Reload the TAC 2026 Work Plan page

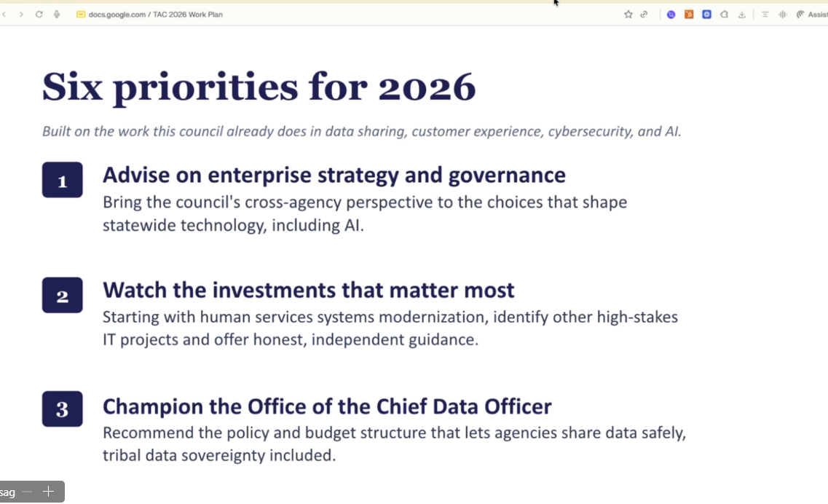coord(39,15)
